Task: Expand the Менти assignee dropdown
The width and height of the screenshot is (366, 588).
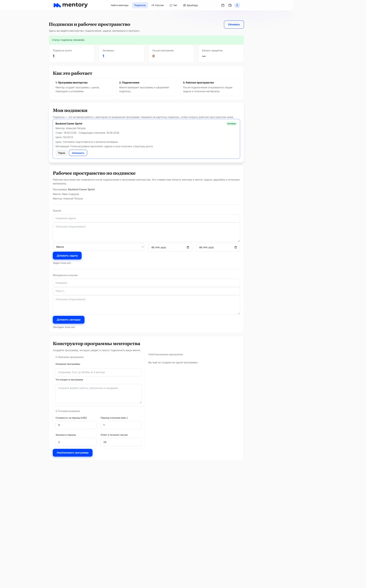Action: click(99, 247)
